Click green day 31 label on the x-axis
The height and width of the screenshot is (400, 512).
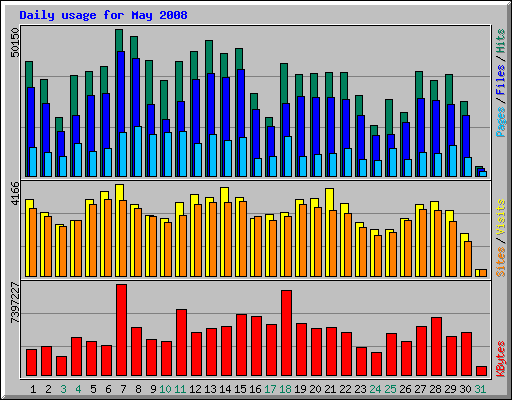pyautogui.click(x=480, y=389)
